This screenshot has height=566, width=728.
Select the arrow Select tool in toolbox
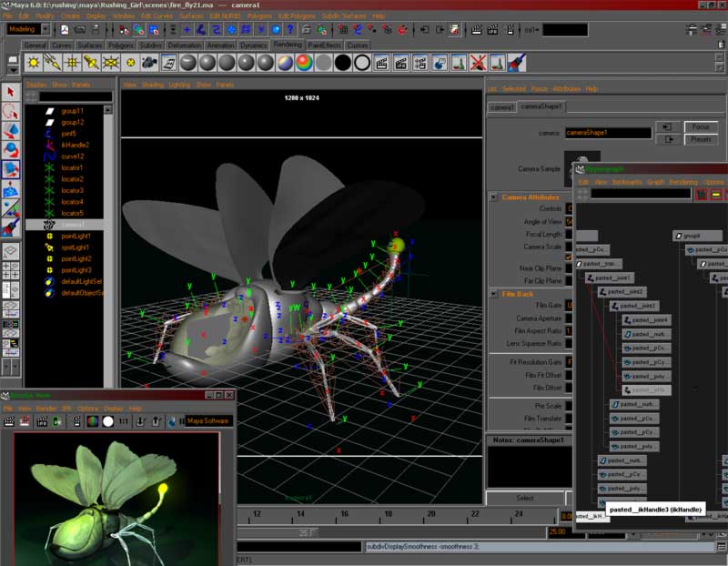pyautogui.click(x=11, y=92)
